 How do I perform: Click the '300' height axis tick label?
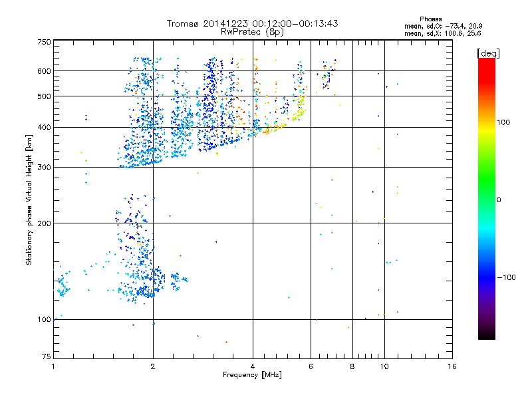tap(44, 168)
